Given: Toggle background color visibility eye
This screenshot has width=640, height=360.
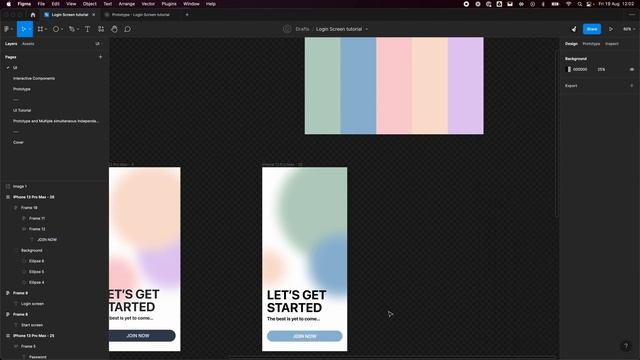Looking at the screenshot, I should [x=632, y=69].
